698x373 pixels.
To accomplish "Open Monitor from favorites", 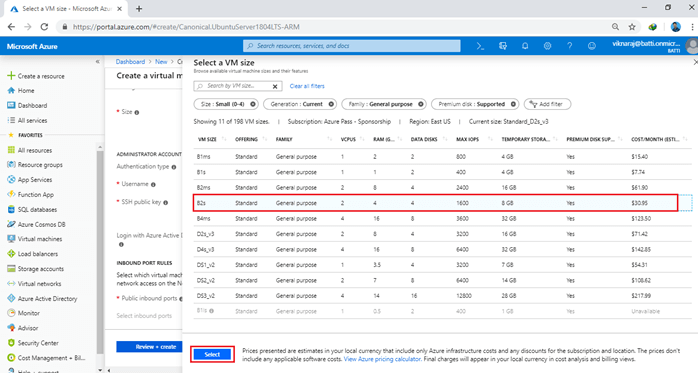I will tap(23, 313).
